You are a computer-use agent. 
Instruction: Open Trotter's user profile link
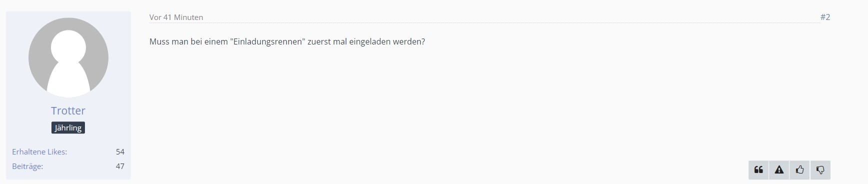coord(68,110)
